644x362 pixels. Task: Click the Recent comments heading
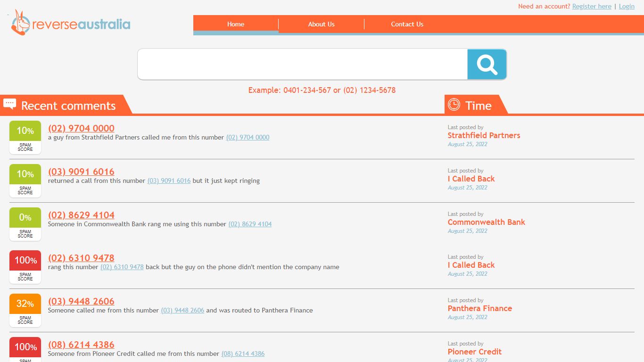[x=68, y=106]
